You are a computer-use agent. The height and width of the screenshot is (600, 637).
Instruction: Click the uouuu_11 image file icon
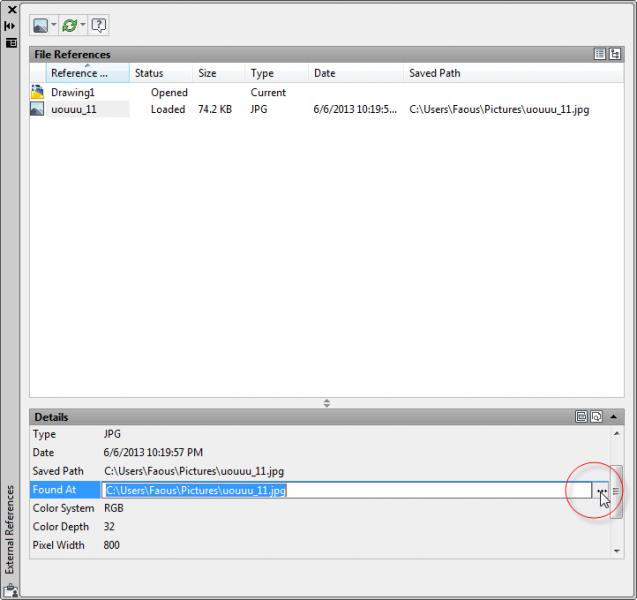tap(37, 109)
